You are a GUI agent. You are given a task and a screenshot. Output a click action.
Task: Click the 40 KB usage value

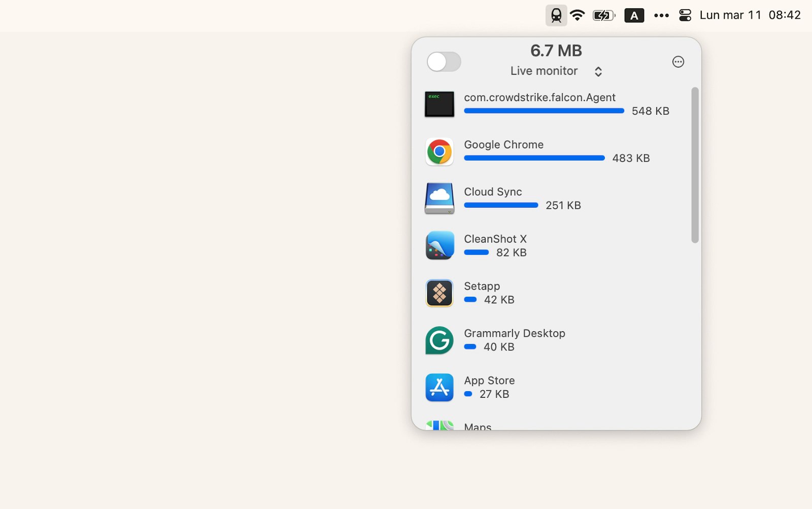(499, 347)
